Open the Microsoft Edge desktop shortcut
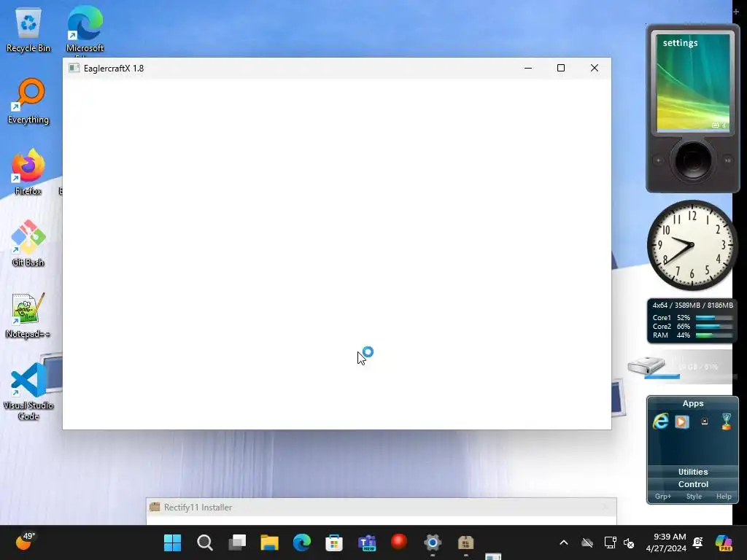Screen dimensions: 747x560 pyautogui.click(x=85, y=31)
